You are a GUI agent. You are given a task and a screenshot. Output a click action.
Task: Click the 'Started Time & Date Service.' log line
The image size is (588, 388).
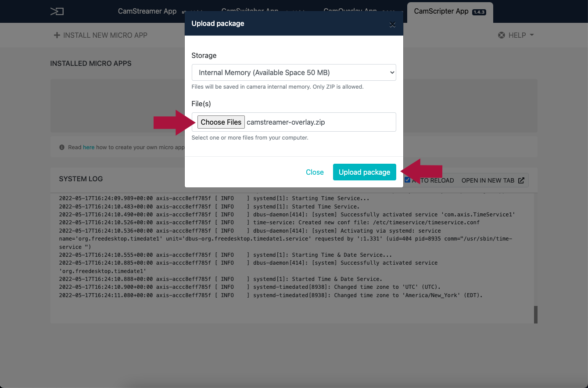point(221,279)
